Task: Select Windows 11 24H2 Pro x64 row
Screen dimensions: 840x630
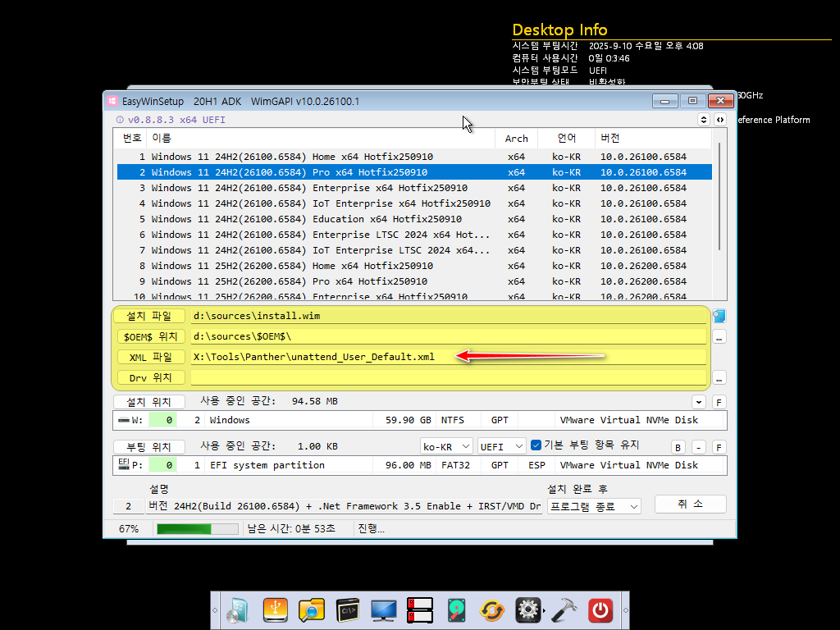Action: [414, 172]
